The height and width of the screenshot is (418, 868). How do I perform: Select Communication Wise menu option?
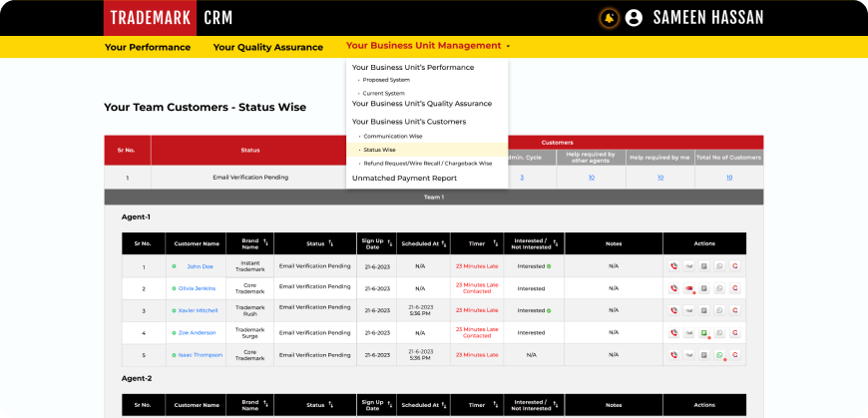coord(392,136)
